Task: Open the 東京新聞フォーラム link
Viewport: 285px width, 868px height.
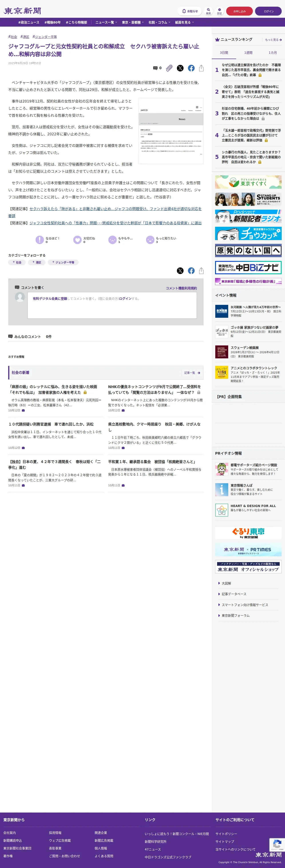Action: (236, 616)
